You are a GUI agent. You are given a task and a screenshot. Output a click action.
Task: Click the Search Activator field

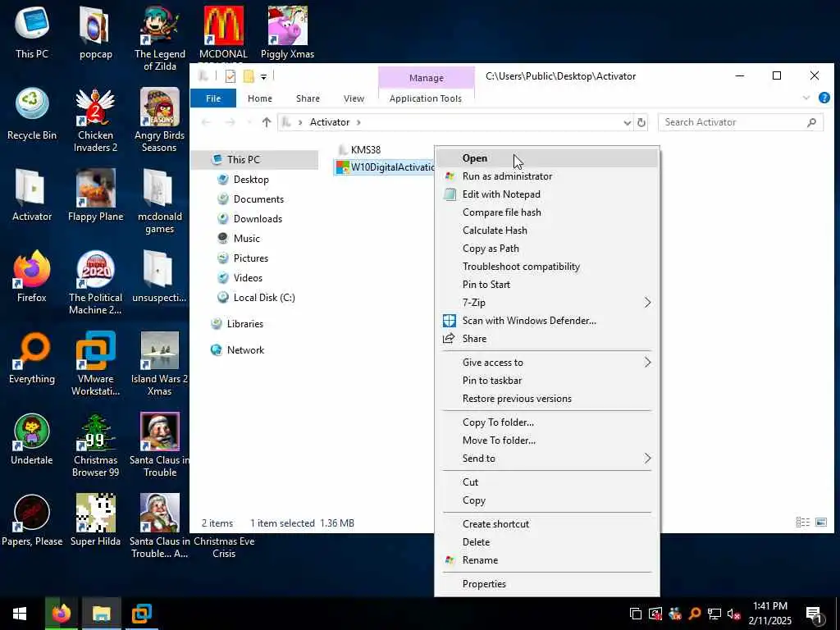tap(740, 122)
